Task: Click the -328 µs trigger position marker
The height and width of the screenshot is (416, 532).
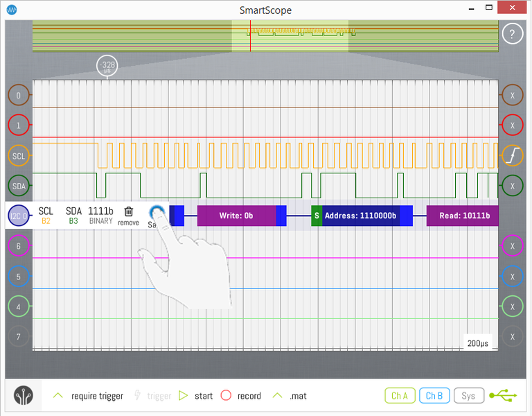Action: pos(107,67)
